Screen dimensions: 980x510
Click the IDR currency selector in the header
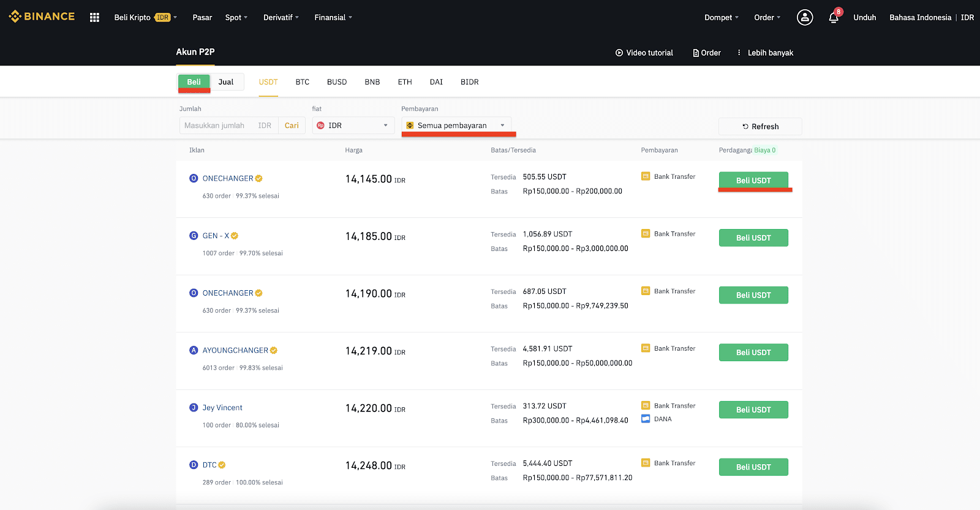click(x=967, y=17)
